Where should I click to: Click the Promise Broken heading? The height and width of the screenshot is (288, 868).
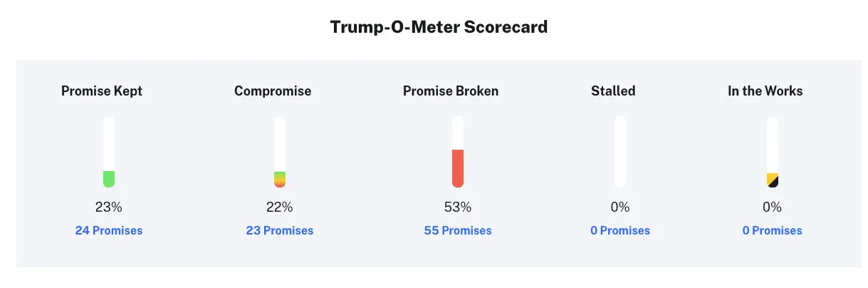coord(451,91)
